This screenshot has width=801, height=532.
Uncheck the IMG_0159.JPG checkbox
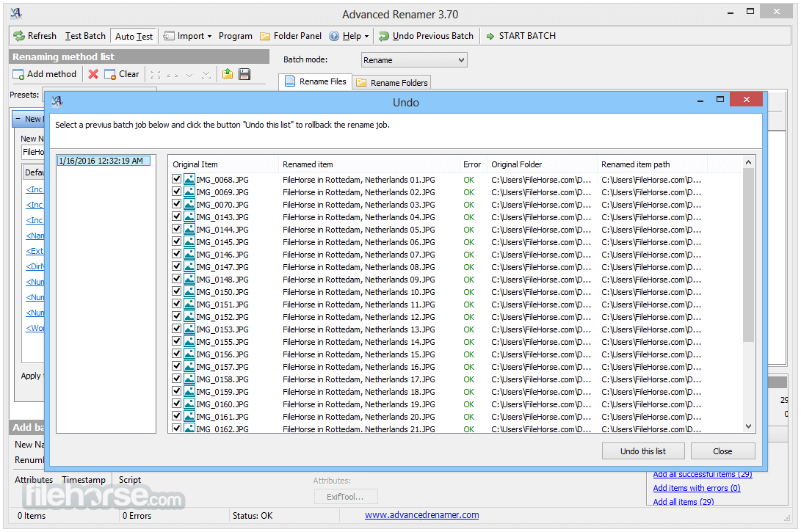point(177,391)
